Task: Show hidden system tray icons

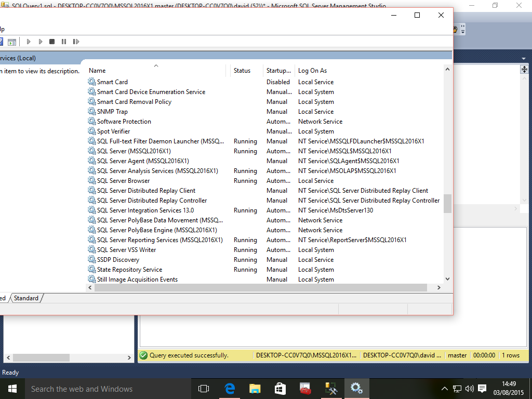Action: [x=445, y=389]
